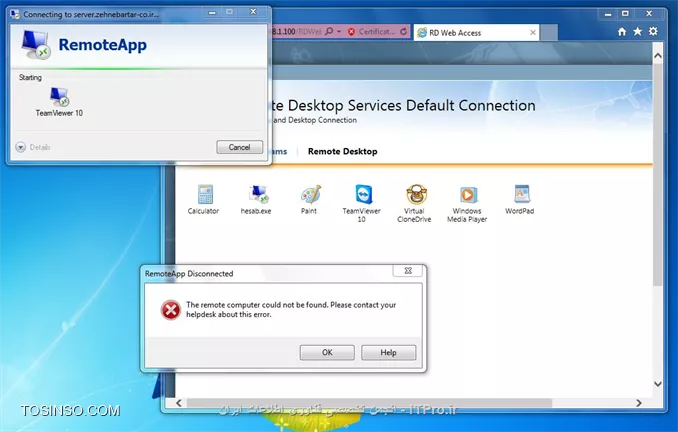Open Virtual CloneDrive RemoteApp icon
This screenshot has width=678, height=432.
(414, 203)
